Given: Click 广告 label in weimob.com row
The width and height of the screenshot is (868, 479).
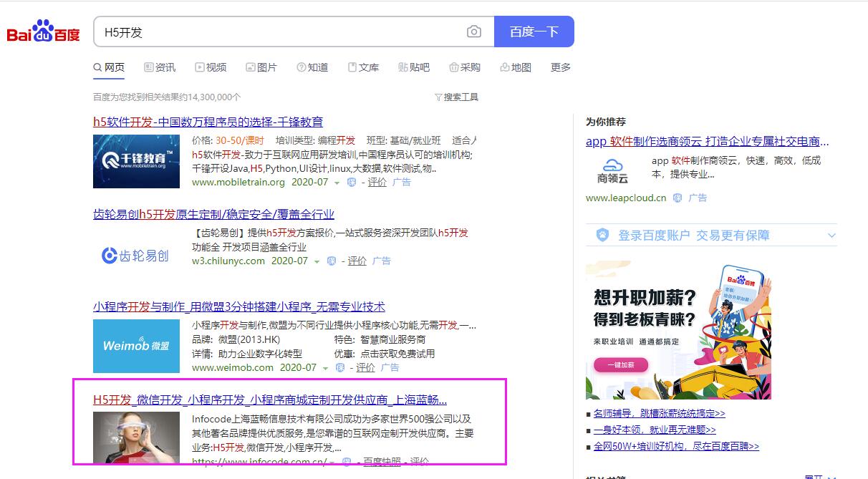Looking at the screenshot, I should (390, 367).
